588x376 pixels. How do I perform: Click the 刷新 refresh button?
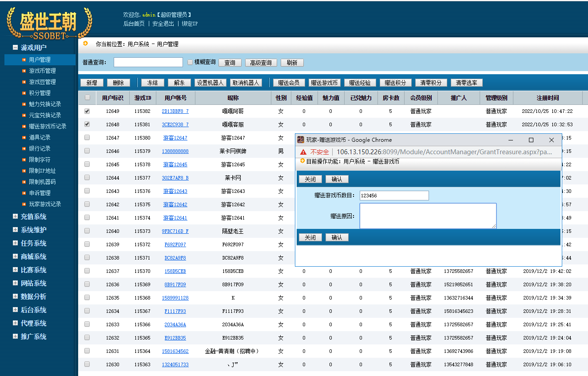(x=292, y=62)
